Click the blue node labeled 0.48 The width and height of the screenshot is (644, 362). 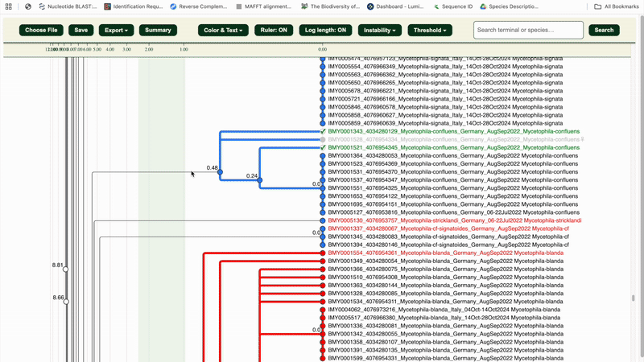(220, 172)
